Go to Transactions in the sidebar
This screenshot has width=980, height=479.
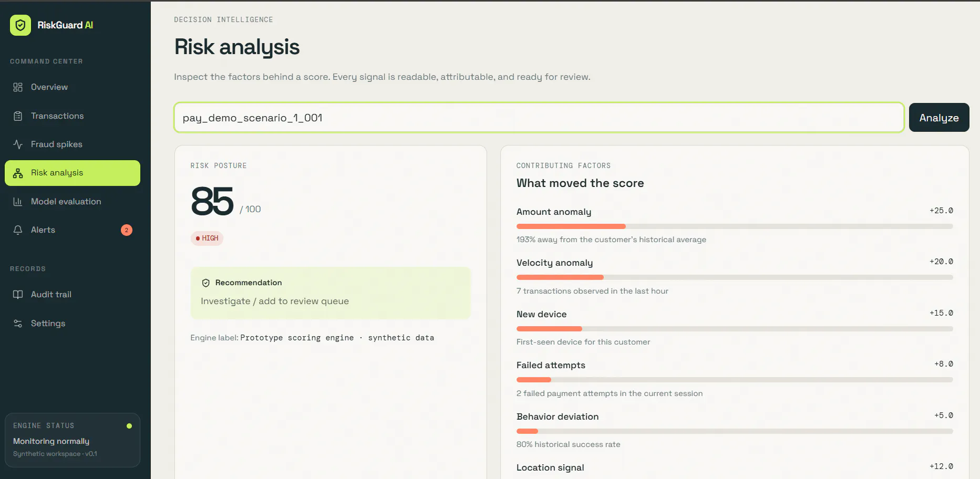pos(73,116)
